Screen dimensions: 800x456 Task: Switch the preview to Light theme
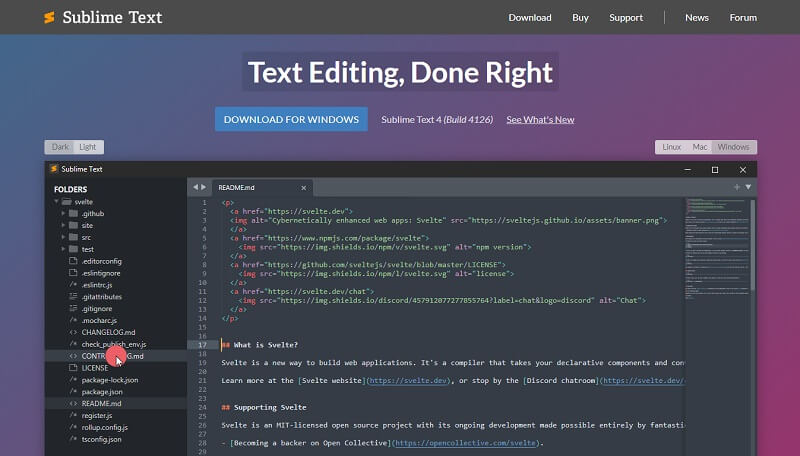pyautogui.click(x=88, y=147)
